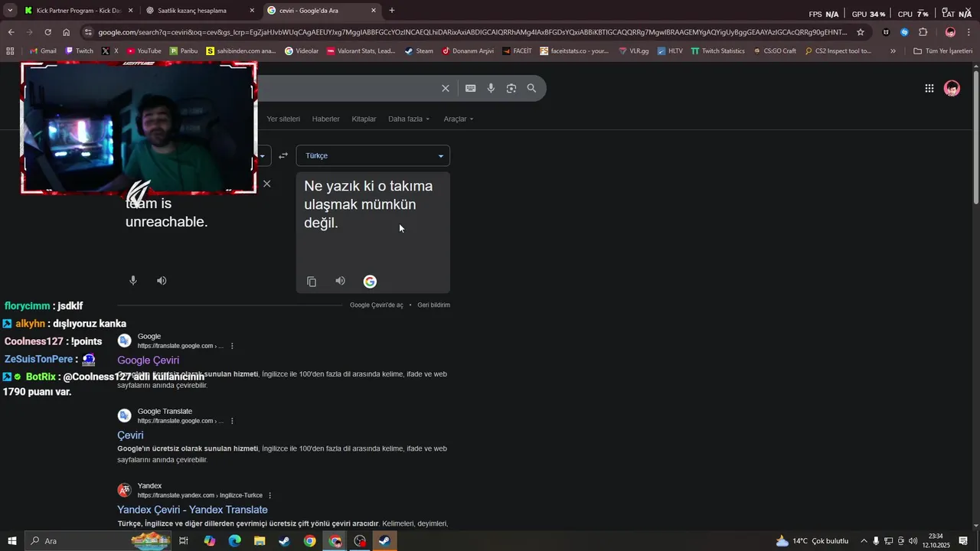Go back to previous page
Image resolution: width=980 pixels, height=551 pixels.
click(x=11, y=32)
